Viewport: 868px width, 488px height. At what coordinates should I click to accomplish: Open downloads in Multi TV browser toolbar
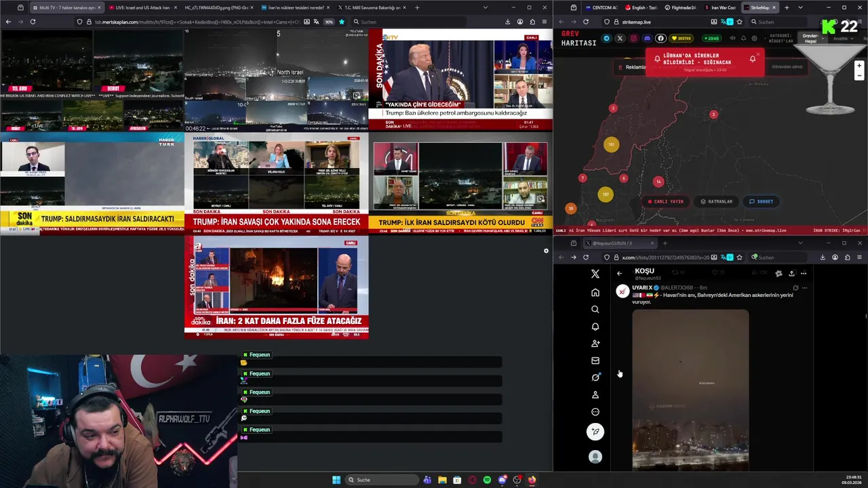click(507, 22)
